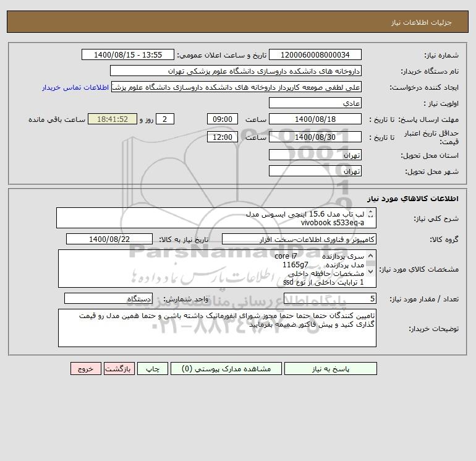
Task: Click the اولویت نیاز field عادی
Action: tap(315, 103)
